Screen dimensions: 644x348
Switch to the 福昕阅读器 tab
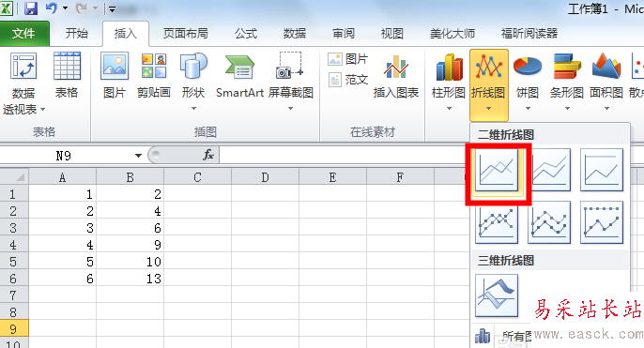point(529,33)
